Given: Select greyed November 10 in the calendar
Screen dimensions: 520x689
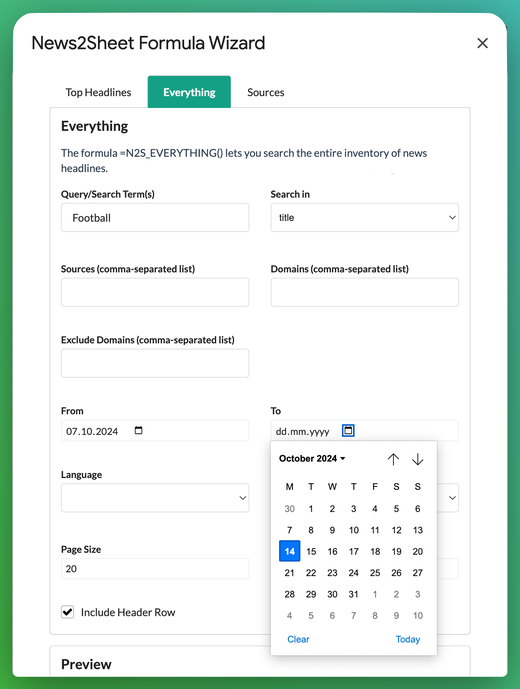Looking at the screenshot, I should [x=418, y=615].
